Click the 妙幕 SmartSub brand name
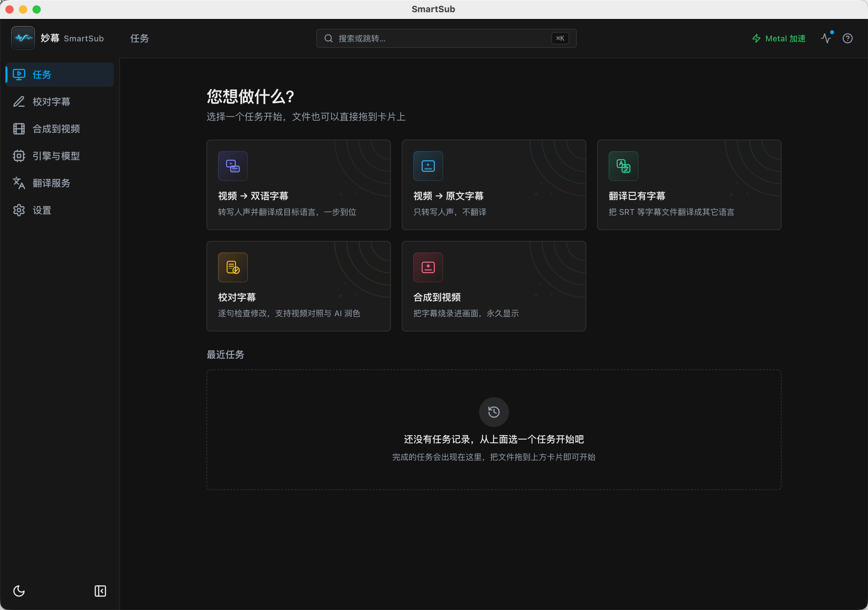The height and width of the screenshot is (610, 868). click(72, 38)
